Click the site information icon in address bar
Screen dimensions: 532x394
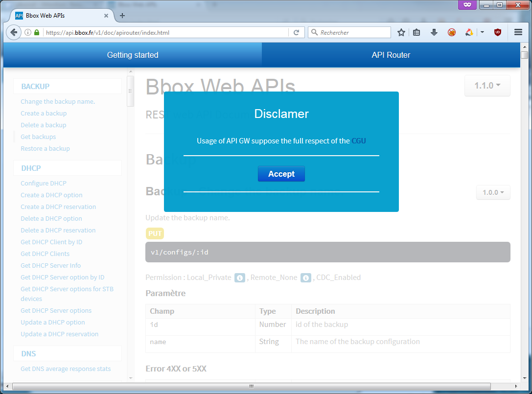[28, 33]
